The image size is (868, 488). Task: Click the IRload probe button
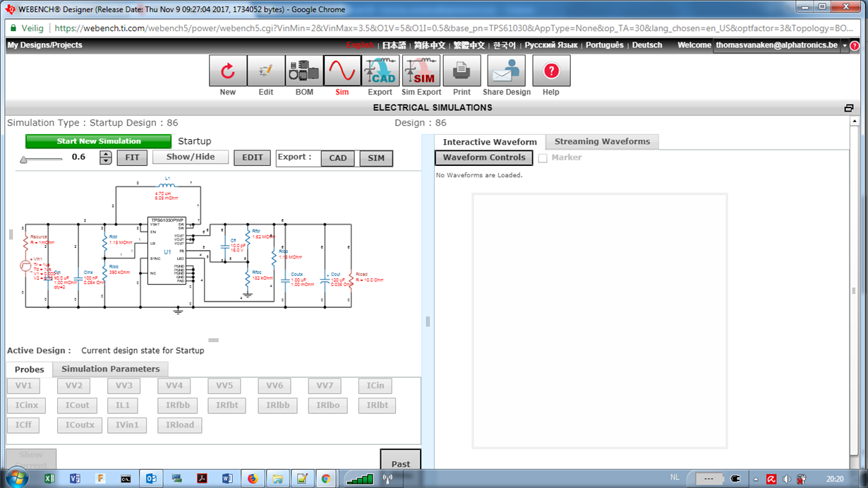click(x=180, y=425)
